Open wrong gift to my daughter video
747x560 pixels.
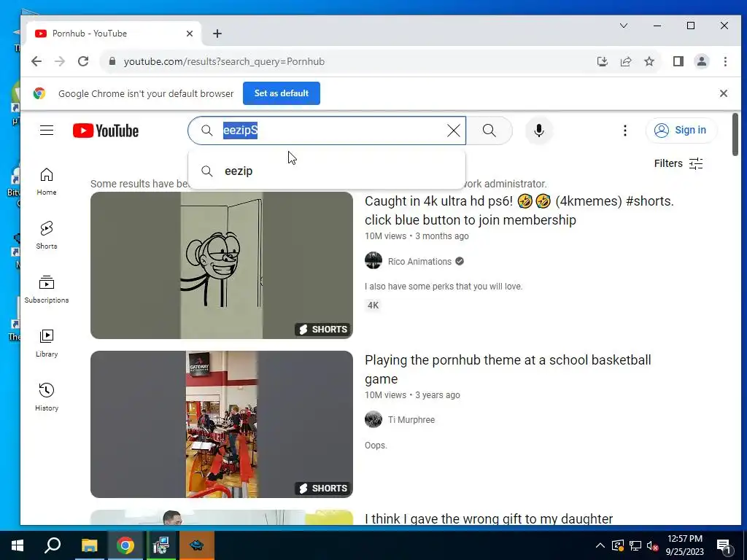(x=489, y=518)
